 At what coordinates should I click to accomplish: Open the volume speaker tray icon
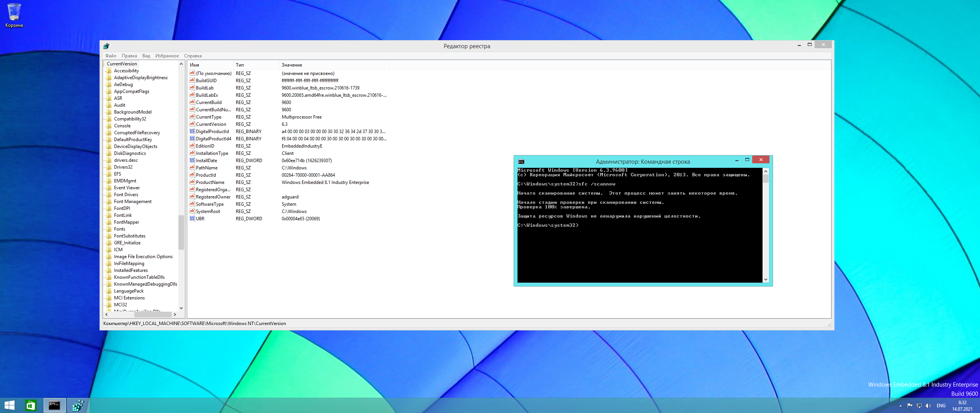pos(928,406)
